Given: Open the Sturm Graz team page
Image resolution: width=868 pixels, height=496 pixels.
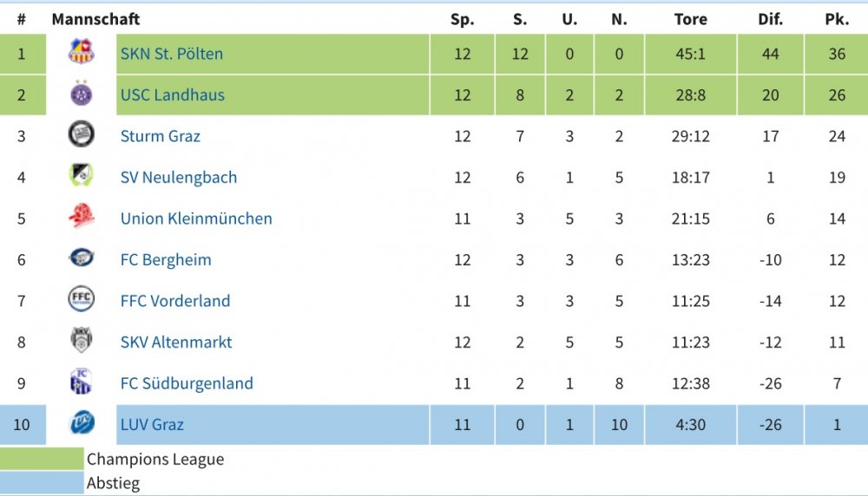Looking at the screenshot, I should click(x=161, y=136).
